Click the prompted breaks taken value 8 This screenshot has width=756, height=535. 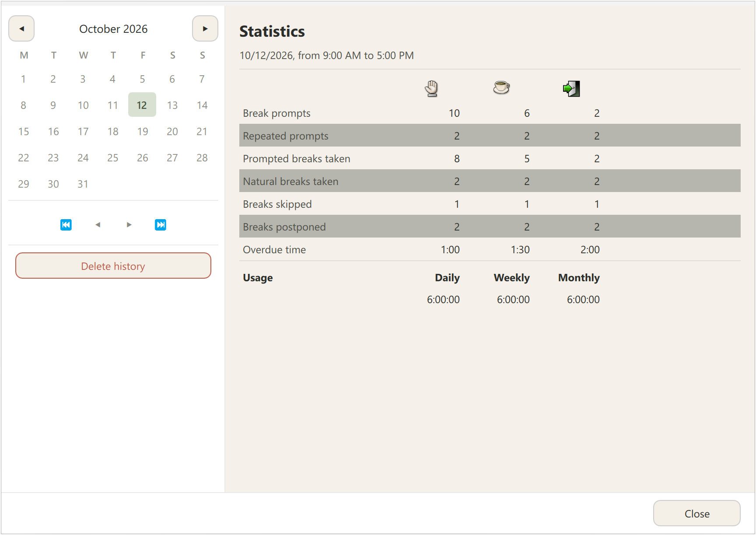[457, 159]
